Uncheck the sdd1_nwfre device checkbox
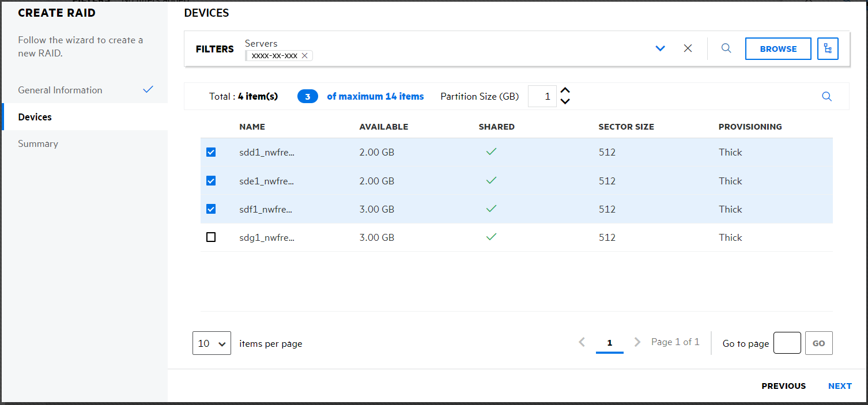This screenshot has width=868, height=405. pyautogui.click(x=211, y=153)
